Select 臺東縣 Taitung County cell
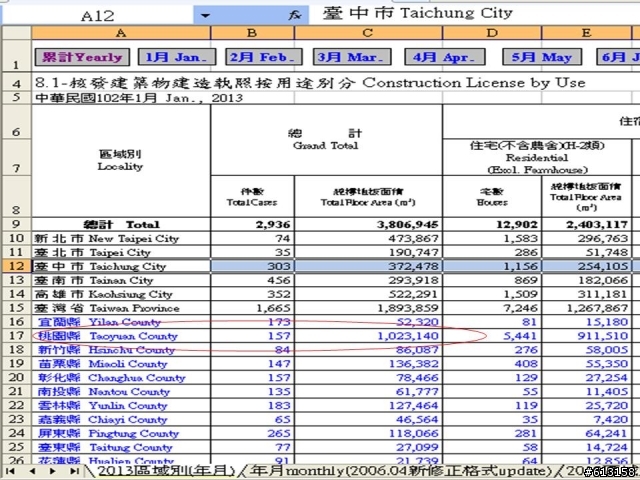The height and width of the screenshot is (480, 640). point(121,447)
